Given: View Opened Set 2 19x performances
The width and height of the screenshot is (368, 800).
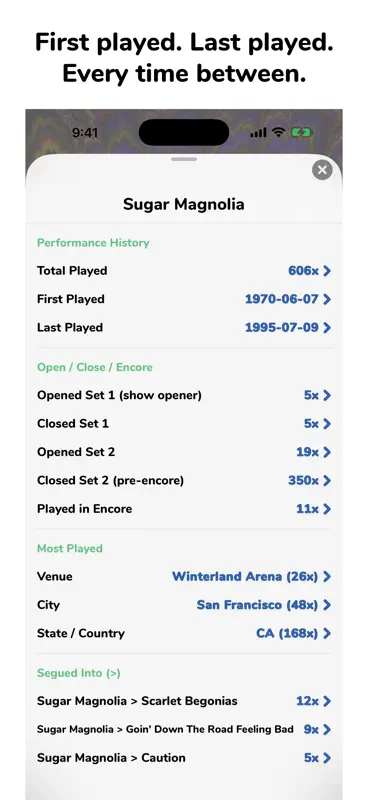Looking at the screenshot, I should click(314, 453).
